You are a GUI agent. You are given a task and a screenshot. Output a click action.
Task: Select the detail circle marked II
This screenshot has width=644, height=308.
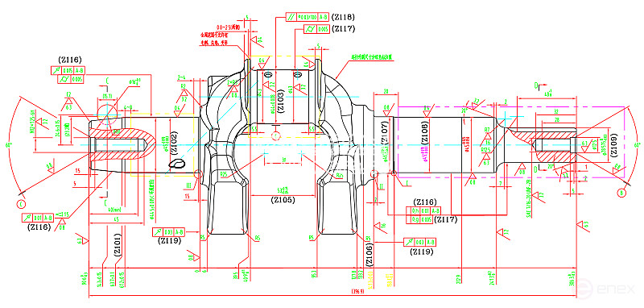point(374,174)
